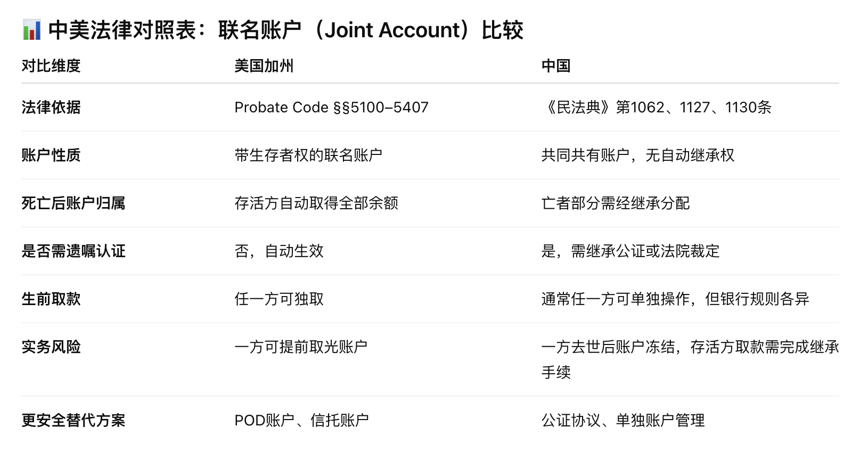Click the 带生存者权的联名账户 cell
Image resolution: width=868 pixels, height=476 pixels.
[308, 155]
